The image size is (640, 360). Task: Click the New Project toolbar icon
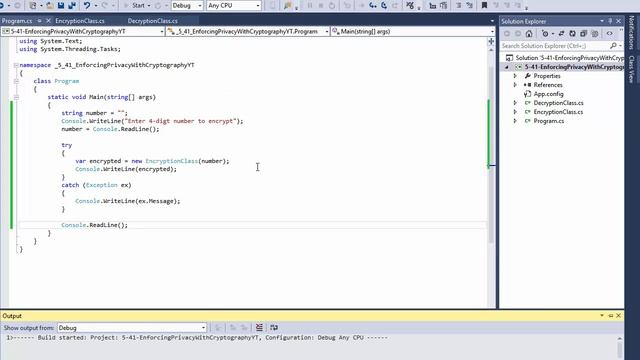[33, 5]
